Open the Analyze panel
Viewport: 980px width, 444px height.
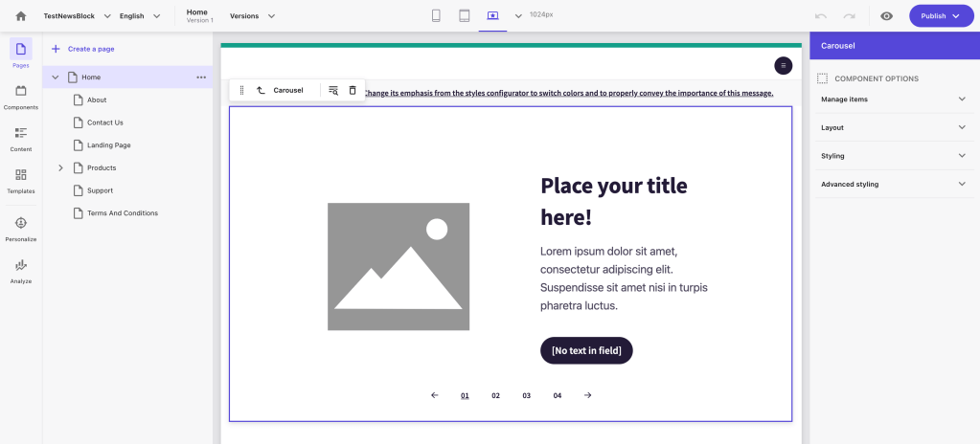pos(21,271)
